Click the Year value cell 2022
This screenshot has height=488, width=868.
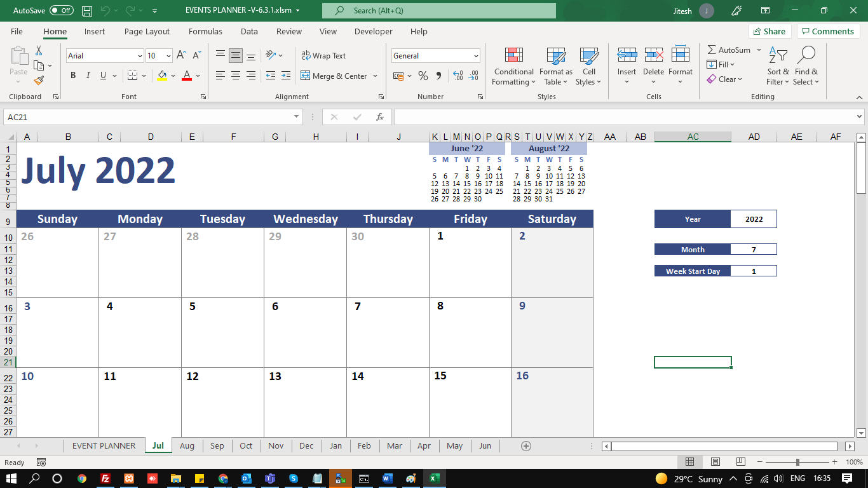(x=754, y=219)
